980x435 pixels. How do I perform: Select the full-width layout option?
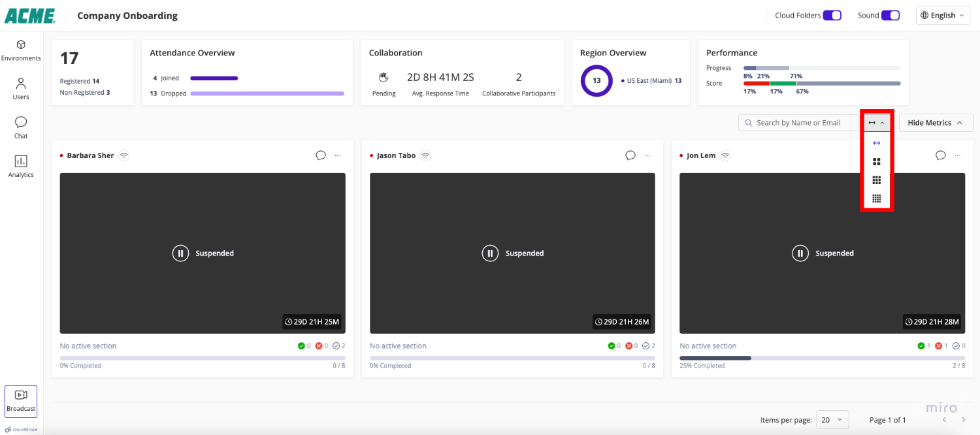pyautogui.click(x=877, y=143)
